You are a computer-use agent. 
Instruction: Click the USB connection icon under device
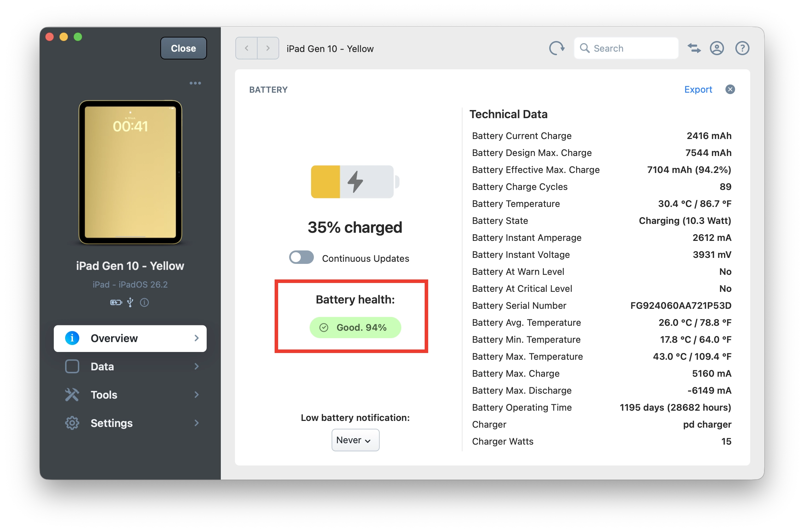tap(130, 302)
